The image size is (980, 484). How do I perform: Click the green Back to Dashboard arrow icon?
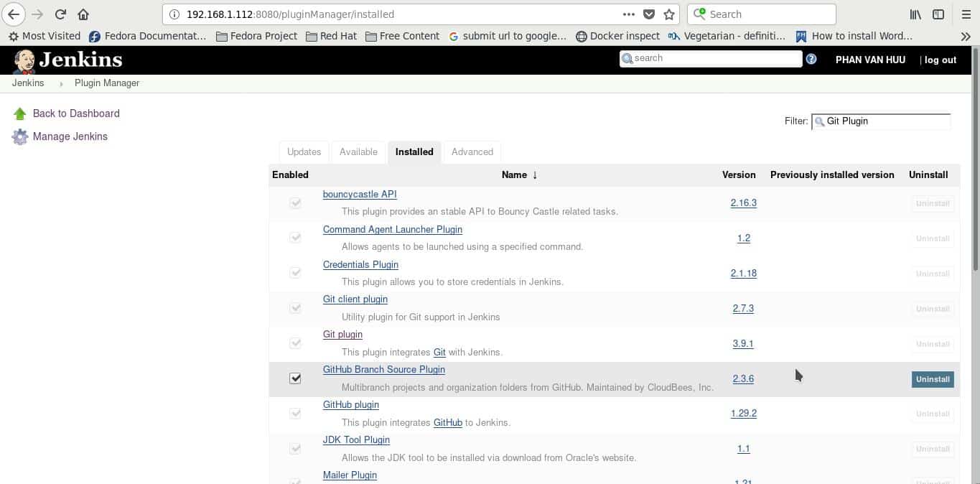coord(20,113)
